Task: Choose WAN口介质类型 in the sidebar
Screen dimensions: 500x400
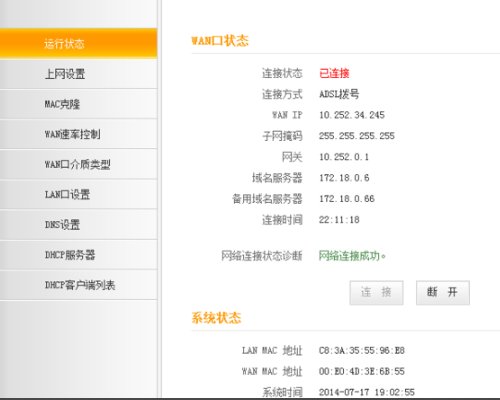Action: (x=78, y=164)
